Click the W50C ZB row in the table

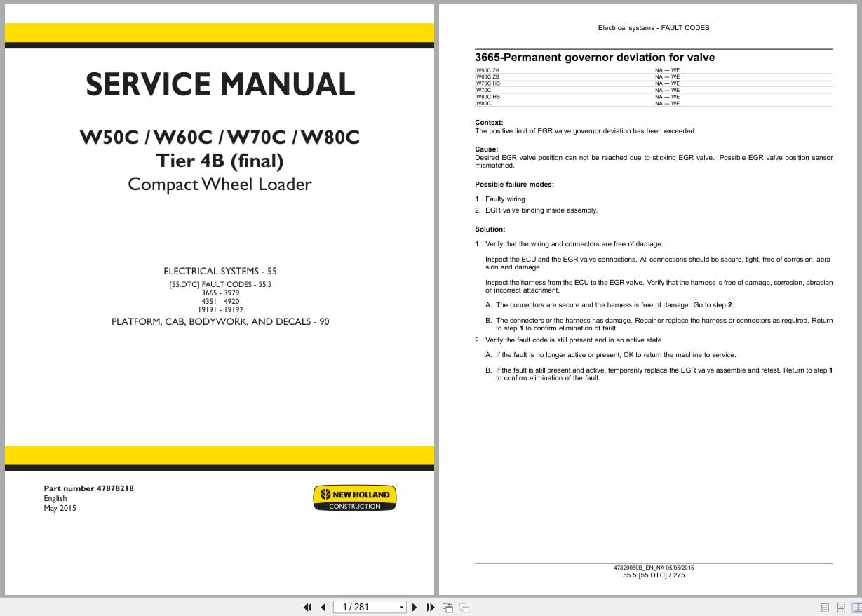652,70
